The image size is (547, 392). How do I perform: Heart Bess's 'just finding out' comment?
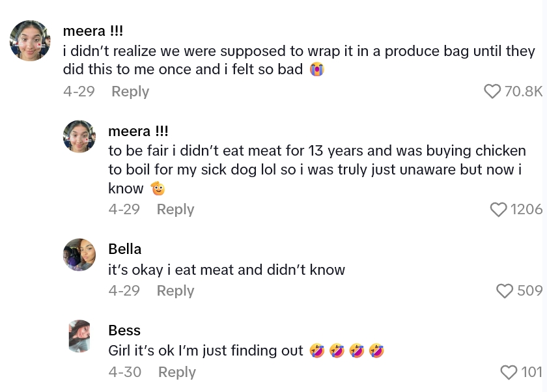click(509, 372)
